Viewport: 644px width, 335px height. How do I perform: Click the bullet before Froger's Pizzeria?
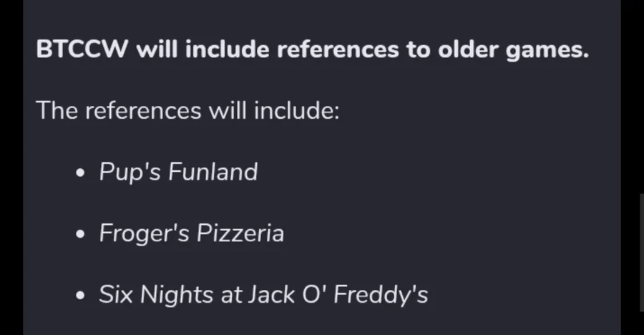point(80,234)
